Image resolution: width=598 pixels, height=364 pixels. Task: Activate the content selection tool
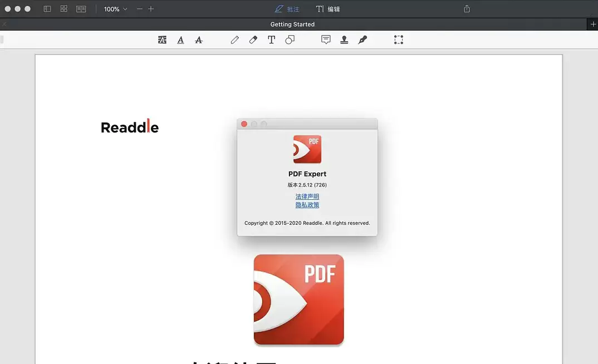(399, 40)
